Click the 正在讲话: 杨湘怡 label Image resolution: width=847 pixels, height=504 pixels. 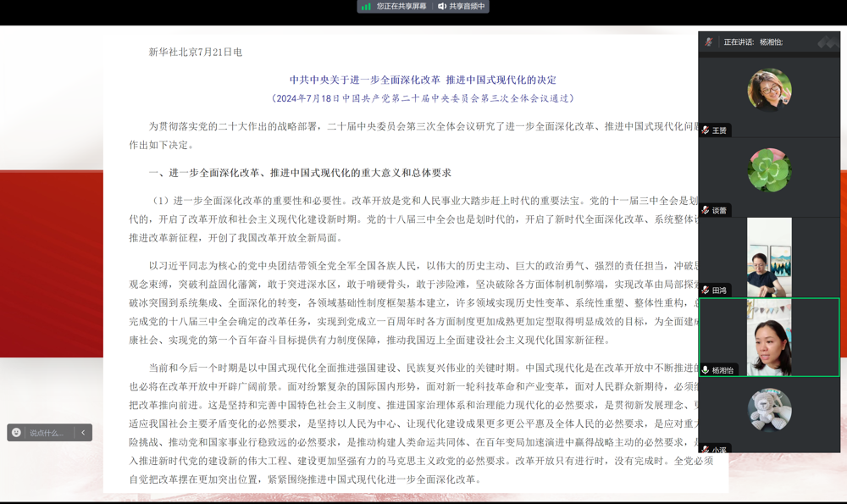coord(752,43)
